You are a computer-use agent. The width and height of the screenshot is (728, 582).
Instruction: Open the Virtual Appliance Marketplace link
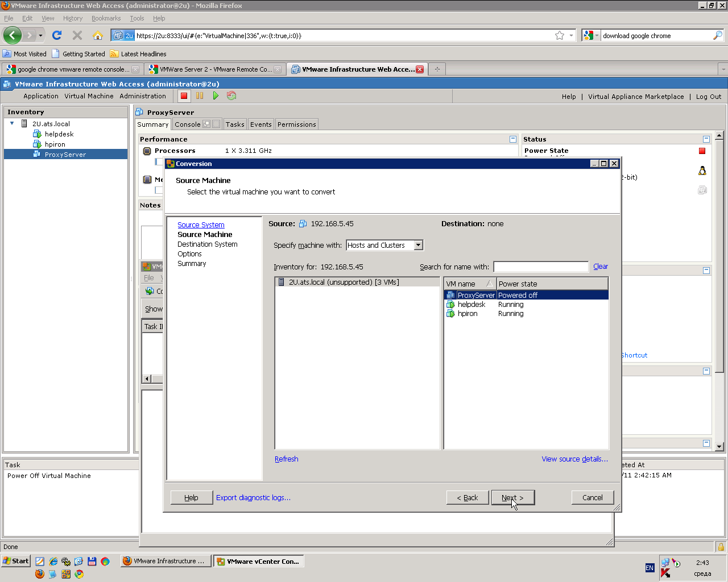636,97
